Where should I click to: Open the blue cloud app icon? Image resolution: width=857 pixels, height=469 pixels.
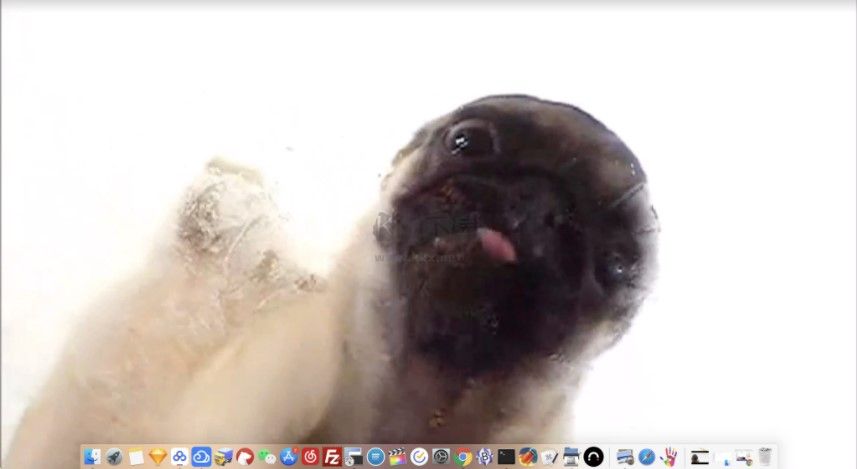click(201, 457)
